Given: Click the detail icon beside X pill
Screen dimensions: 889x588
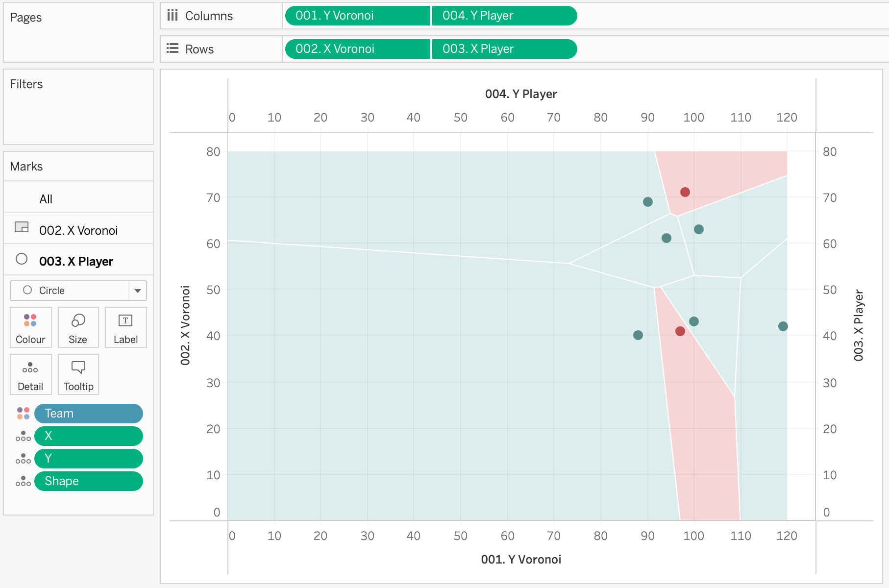Looking at the screenshot, I should pyautogui.click(x=23, y=436).
